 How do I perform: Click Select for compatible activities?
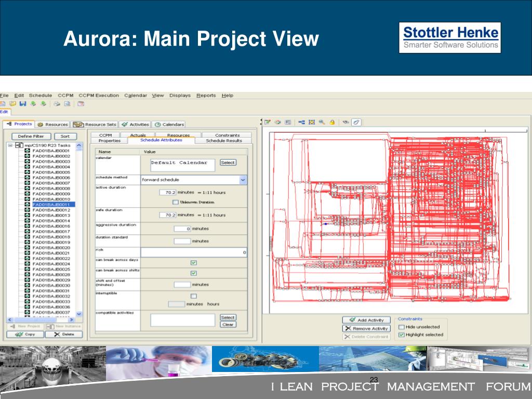point(228,317)
